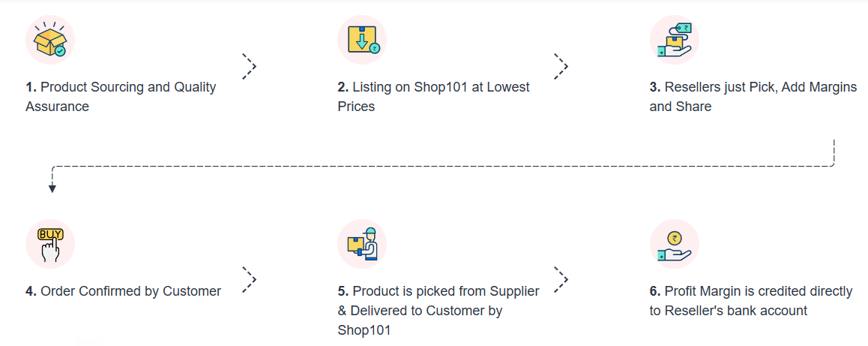Click the hand holding rupee coin icon
Screen dimensions: 868x346
[674, 244]
